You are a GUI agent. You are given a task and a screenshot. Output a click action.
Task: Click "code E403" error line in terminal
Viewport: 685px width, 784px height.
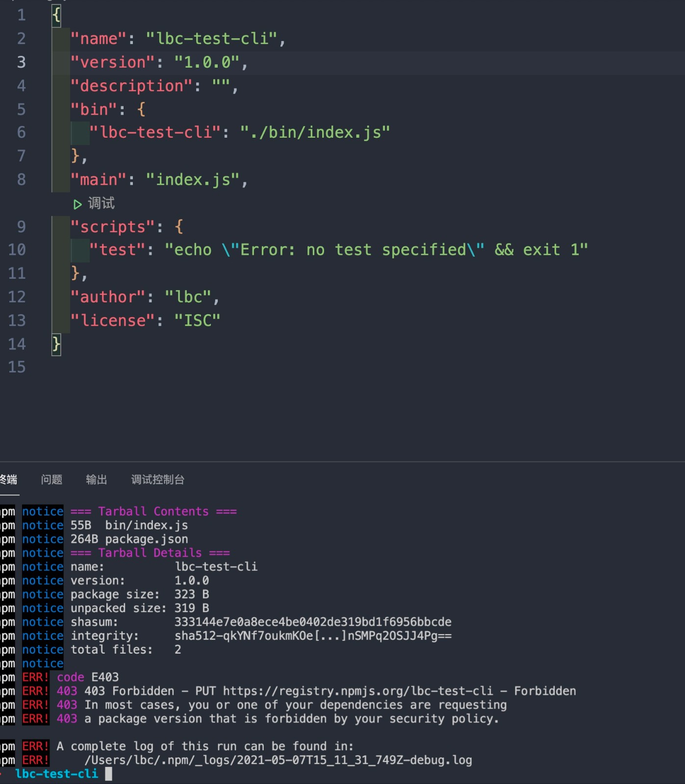(x=88, y=677)
